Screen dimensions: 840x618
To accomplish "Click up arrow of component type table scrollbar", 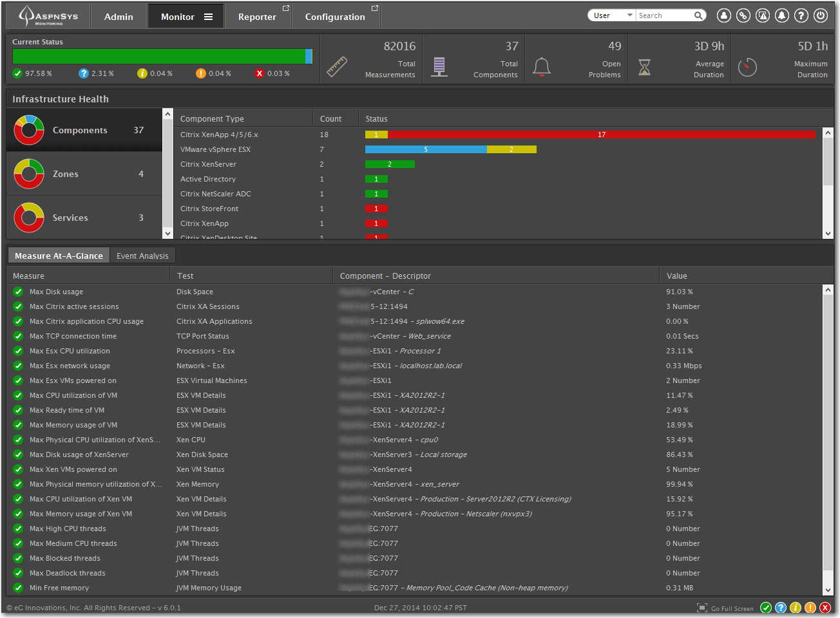I will (828, 133).
